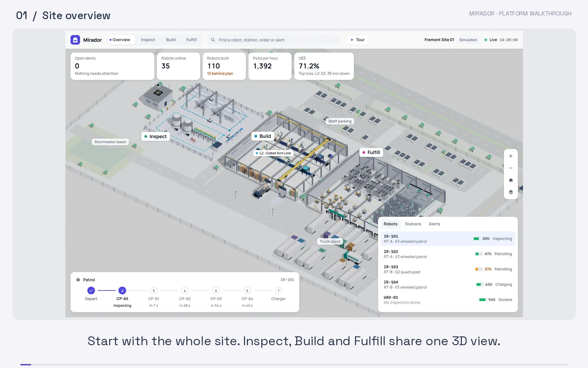Zoom in with the plus icon
This screenshot has width=588, height=368.
click(x=511, y=156)
